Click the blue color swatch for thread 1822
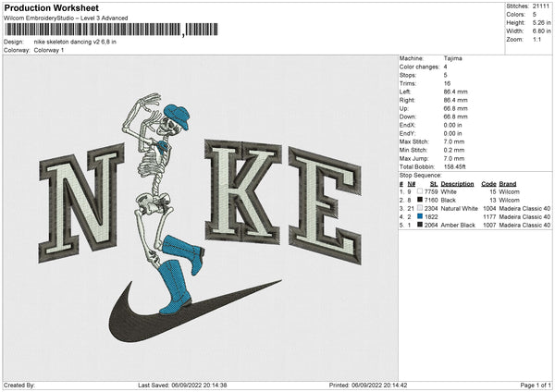 click(420, 216)
